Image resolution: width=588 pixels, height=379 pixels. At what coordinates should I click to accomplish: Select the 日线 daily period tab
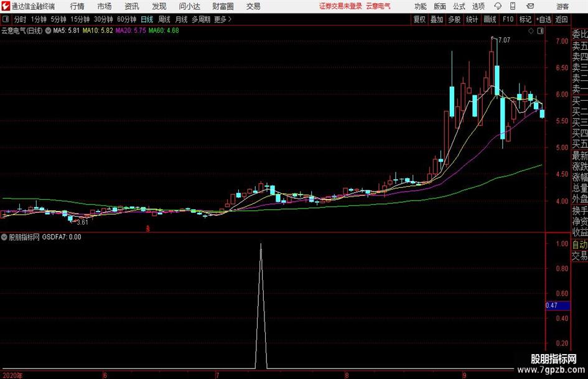147,19
